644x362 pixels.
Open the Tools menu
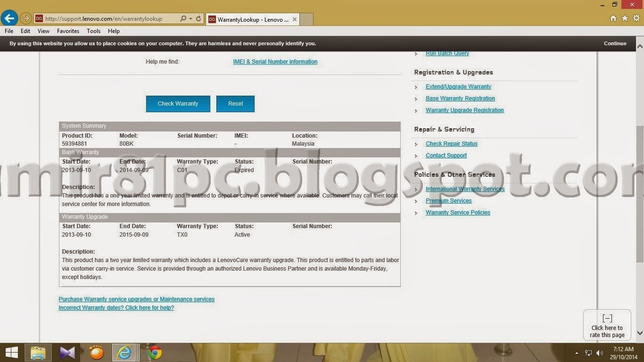[x=93, y=31]
